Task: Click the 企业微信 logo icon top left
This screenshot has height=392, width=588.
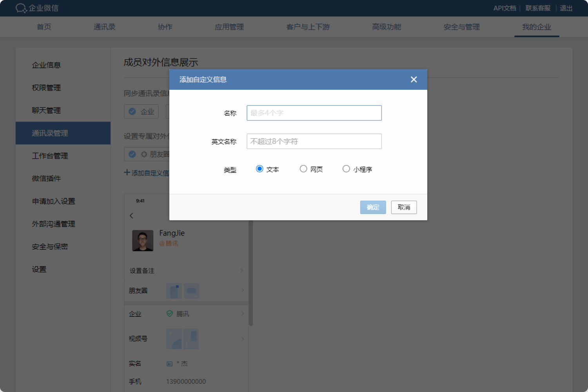Action: pyautogui.click(x=21, y=8)
